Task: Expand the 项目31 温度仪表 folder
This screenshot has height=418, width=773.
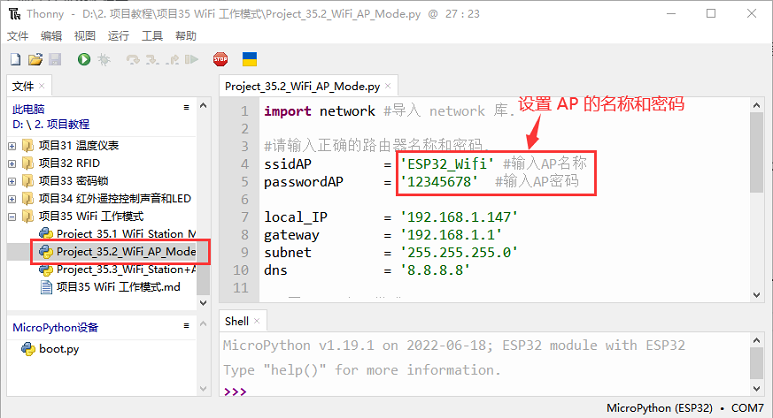Action: tap(12, 145)
